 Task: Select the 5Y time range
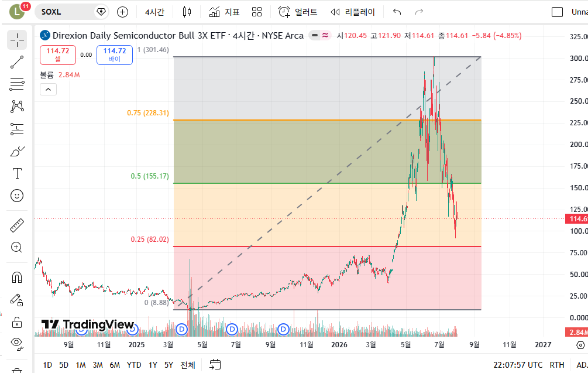pos(169,365)
